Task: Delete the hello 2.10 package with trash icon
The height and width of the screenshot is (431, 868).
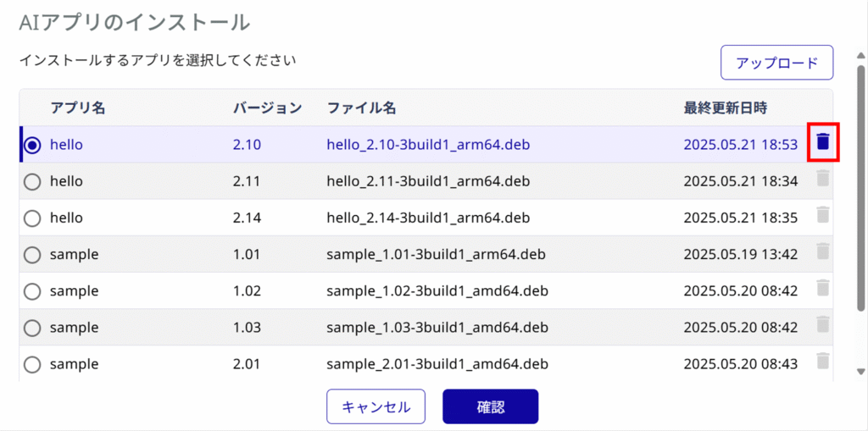Action: (823, 142)
